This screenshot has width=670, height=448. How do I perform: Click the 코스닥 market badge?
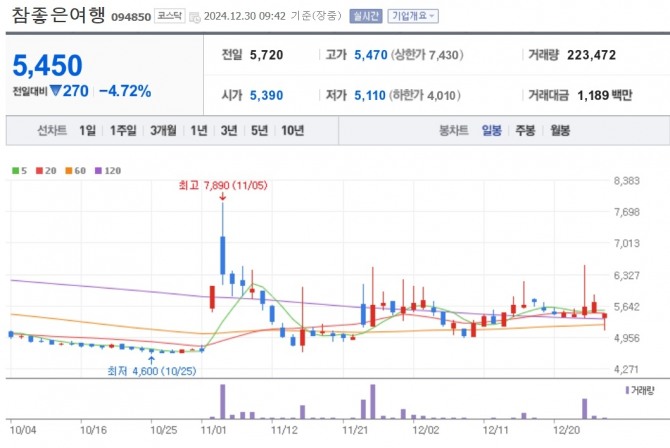[170, 16]
